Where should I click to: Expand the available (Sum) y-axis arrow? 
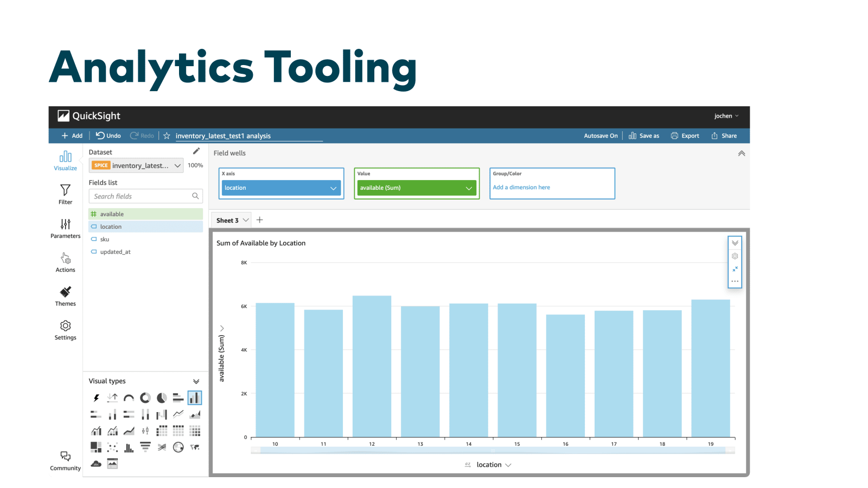(222, 328)
